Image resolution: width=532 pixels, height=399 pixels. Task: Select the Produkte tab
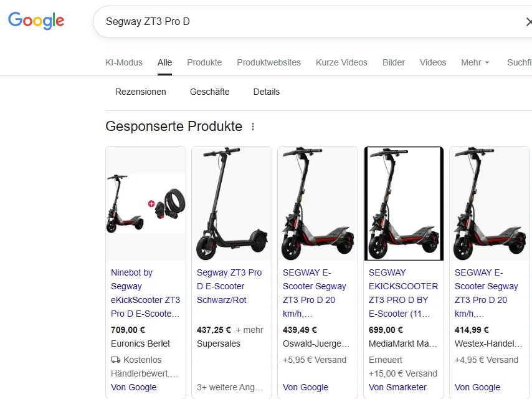click(204, 62)
